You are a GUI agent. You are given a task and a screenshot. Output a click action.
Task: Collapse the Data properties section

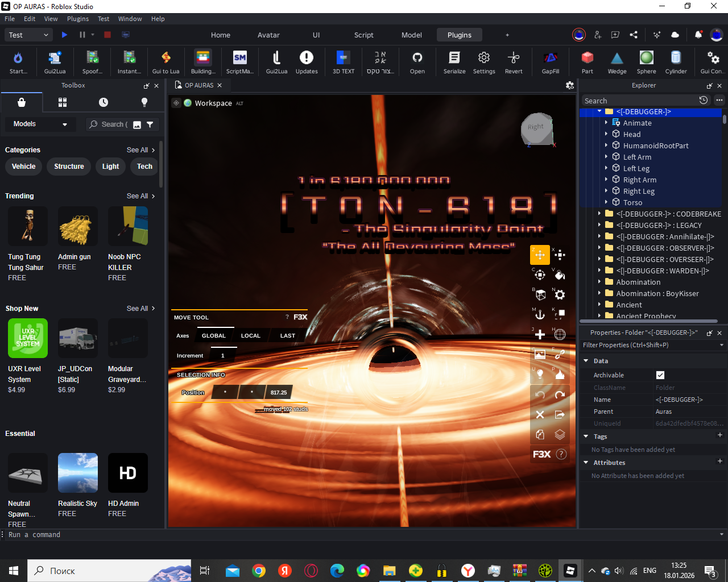pyautogui.click(x=586, y=361)
